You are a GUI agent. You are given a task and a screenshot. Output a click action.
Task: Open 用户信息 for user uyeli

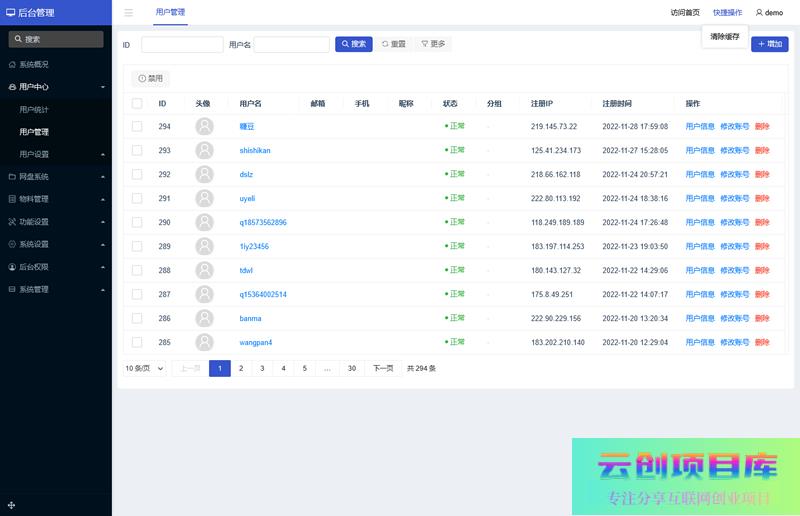pyautogui.click(x=699, y=198)
